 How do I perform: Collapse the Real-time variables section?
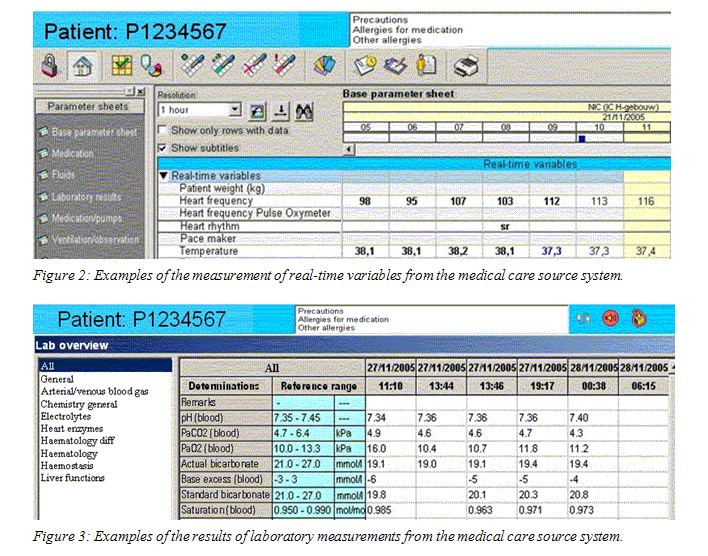[x=163, y=176]
